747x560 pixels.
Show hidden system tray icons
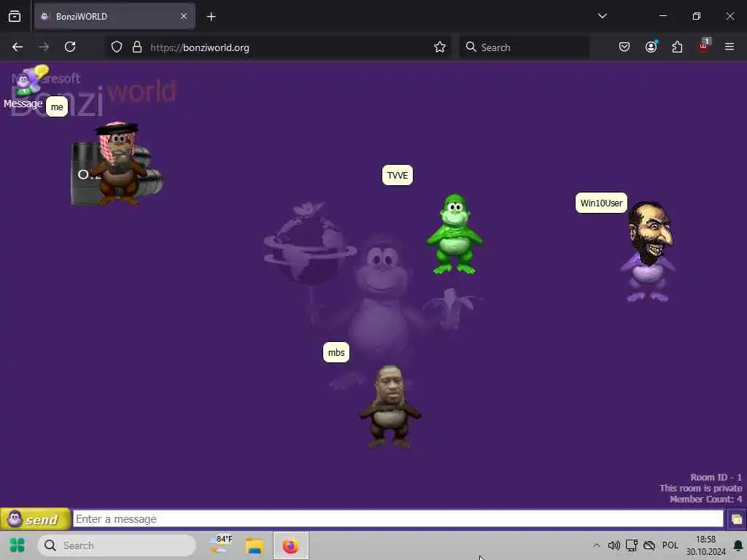tap(597, 545)
